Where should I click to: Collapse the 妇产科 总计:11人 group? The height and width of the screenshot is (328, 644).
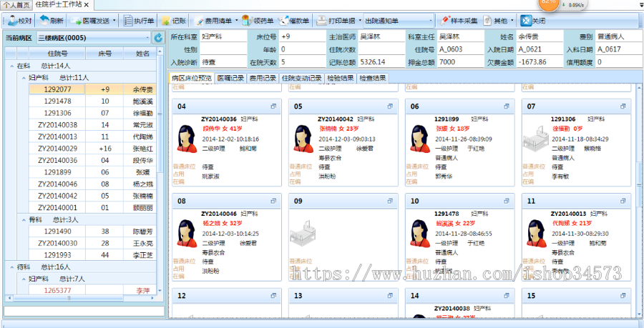coord(24,77)
